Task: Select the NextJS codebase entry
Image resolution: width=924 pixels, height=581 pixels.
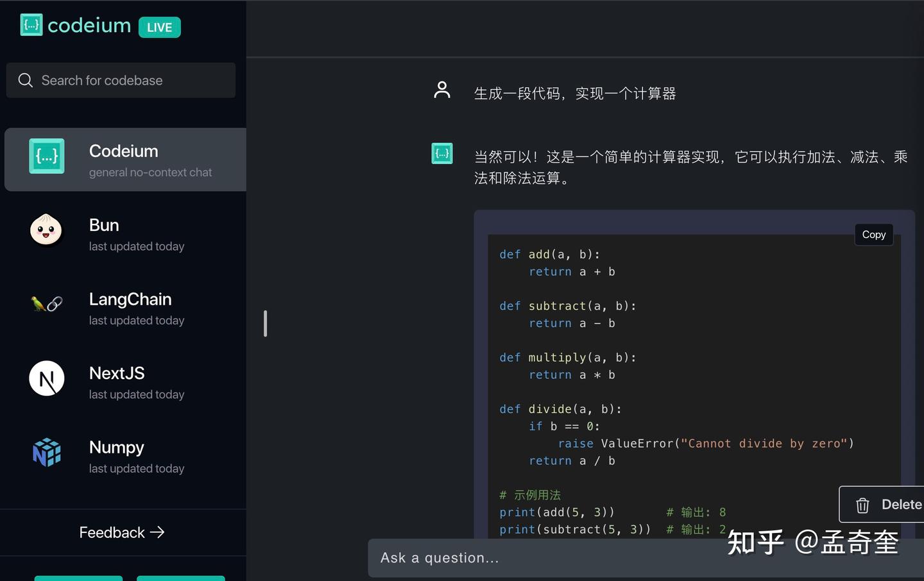Action: point(126,382)
